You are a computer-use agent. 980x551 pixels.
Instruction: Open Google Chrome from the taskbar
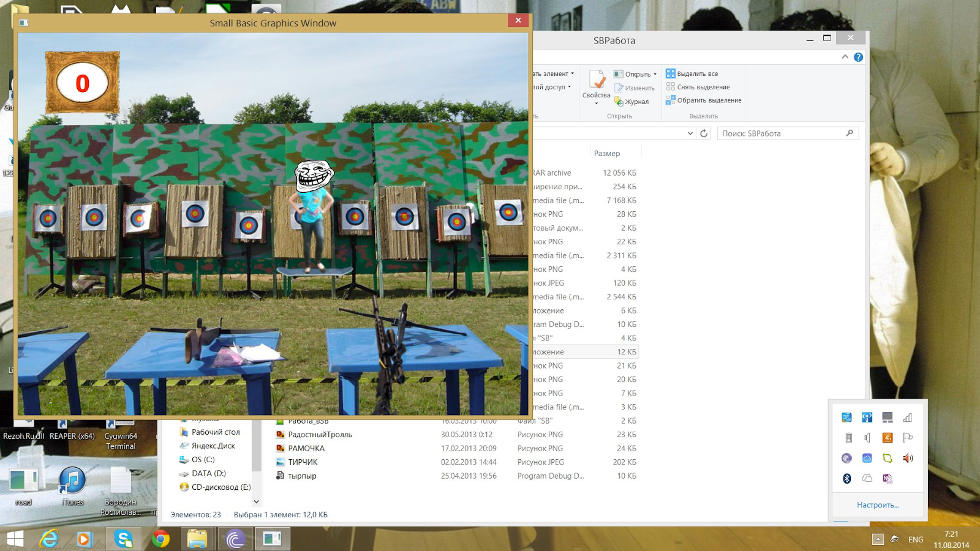point(160,539)
